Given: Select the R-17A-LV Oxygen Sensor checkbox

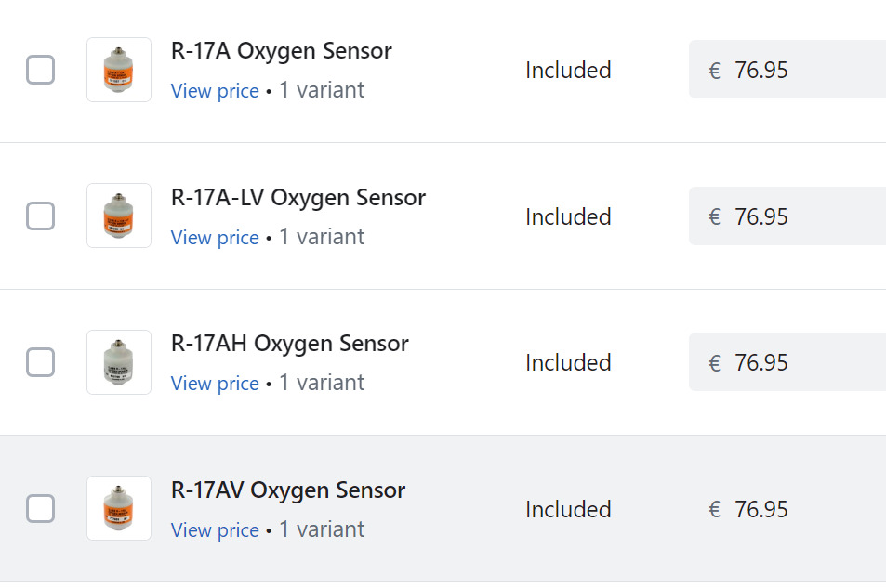Looking at the screenshot, I should point(40,216).
